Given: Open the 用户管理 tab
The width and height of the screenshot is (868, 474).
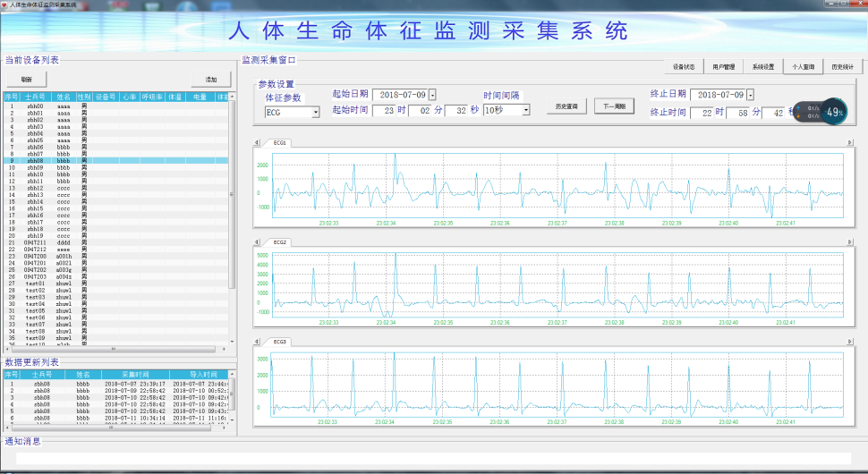Looking at the screenshot, I should (723, 66).
